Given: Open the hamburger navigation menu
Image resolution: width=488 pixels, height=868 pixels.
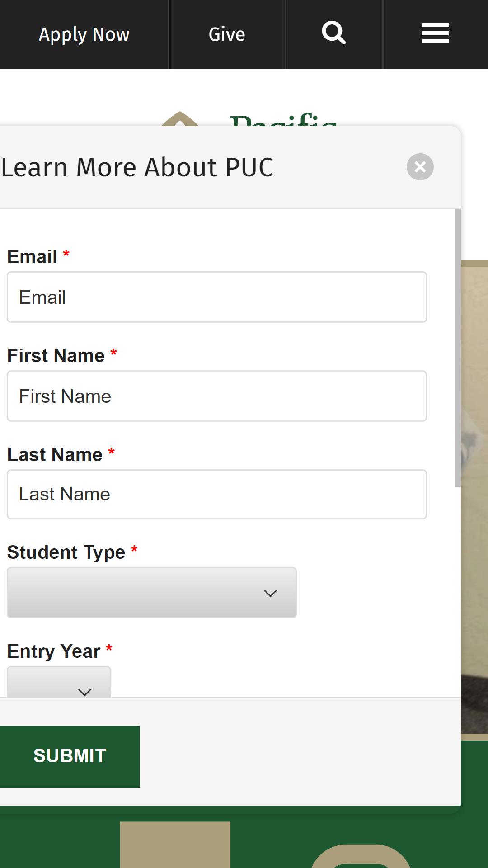Looking at the screenshot, I should (x=435, y=33).
